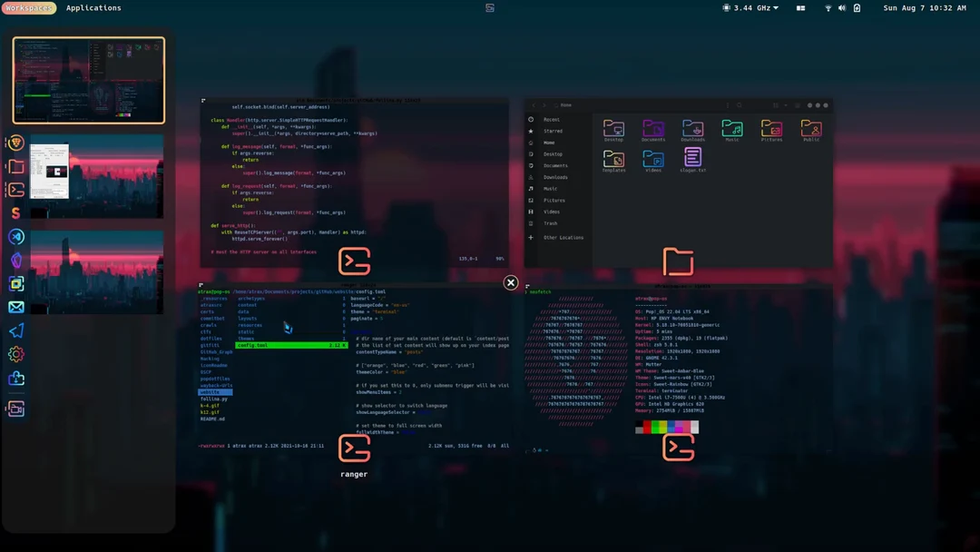Click Workspaces in the top bar
Viewport: 980px width, 552px height.
click(x=27, y=7)
